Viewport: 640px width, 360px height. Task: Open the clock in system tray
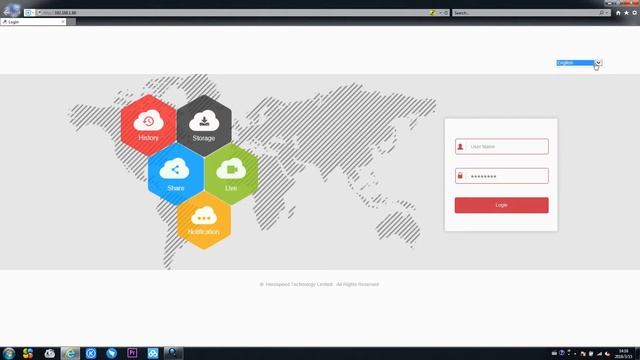(x=624, y=353)
